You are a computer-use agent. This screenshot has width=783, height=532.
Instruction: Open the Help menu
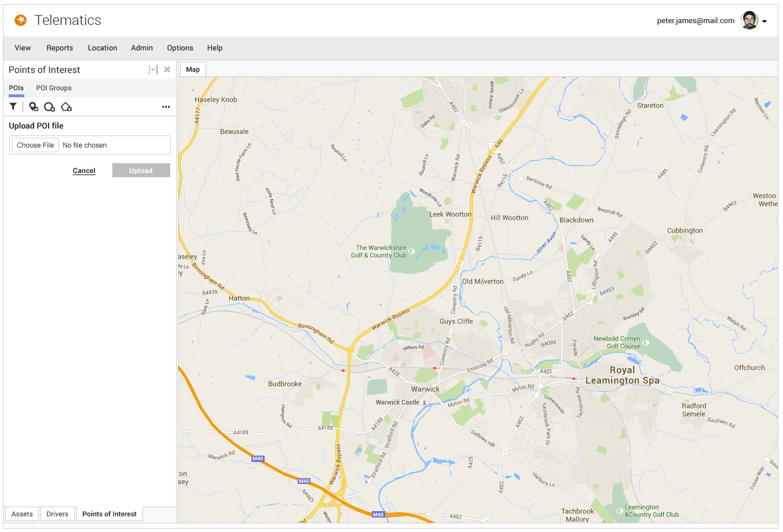click(215, 48)
